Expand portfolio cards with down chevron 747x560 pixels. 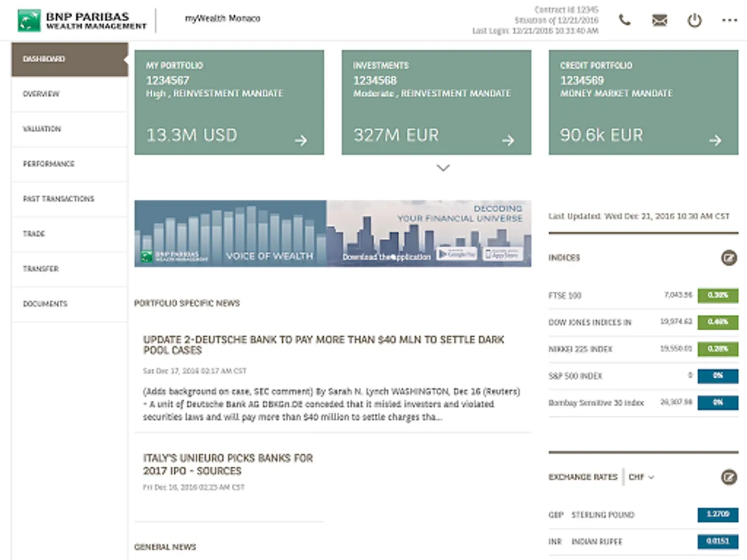pos(443,168)
